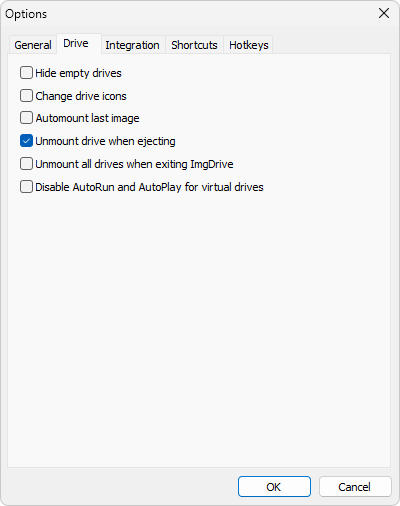Tick the box beside Hide empty drives

pos(26,73)
